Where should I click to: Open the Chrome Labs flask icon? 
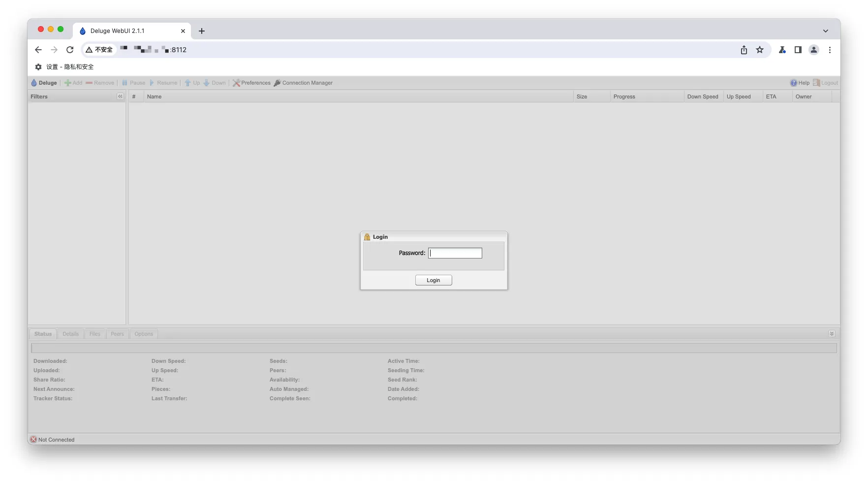coord(782,50)
